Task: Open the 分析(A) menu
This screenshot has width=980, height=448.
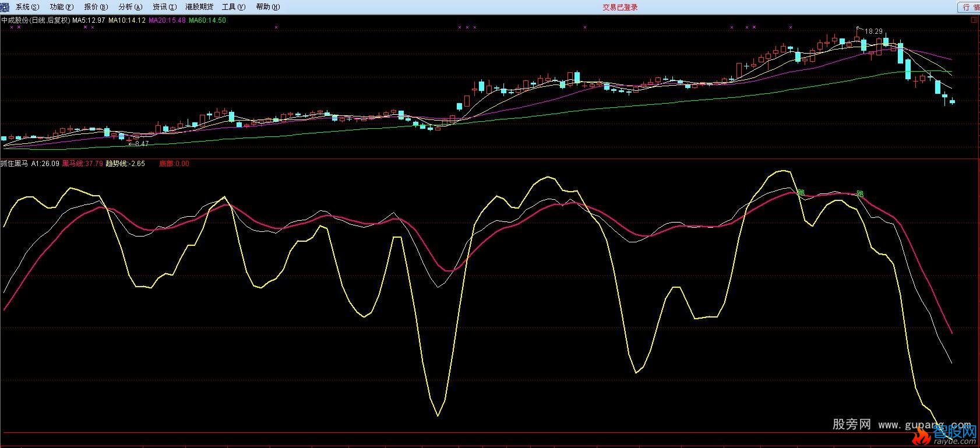Action: (x=130, y=7)
